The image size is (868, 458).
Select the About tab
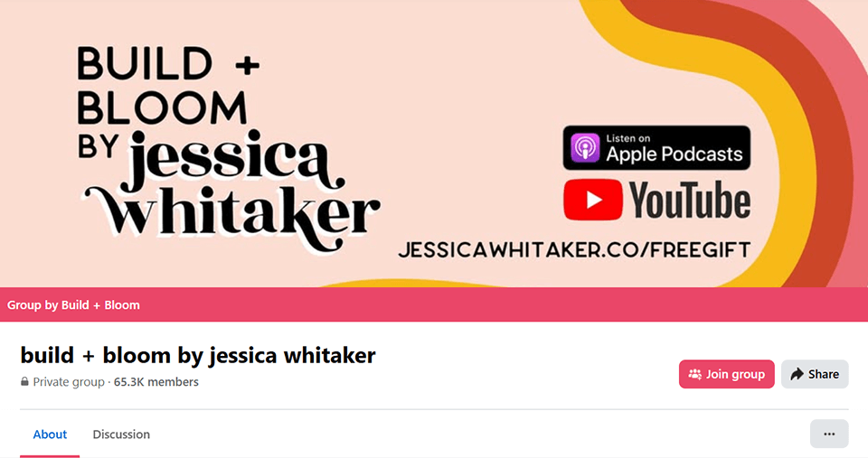pos(50,435)
